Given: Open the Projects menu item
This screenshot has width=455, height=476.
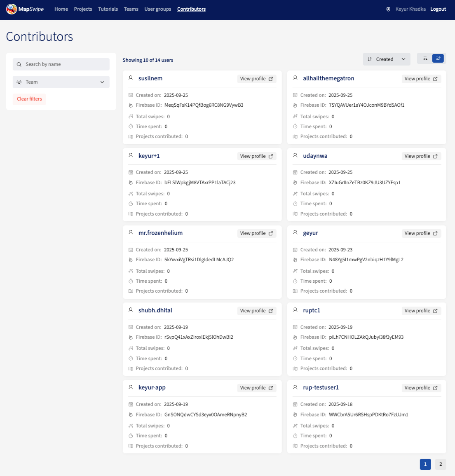Looking at the screenshot, I should click(83, 9).
